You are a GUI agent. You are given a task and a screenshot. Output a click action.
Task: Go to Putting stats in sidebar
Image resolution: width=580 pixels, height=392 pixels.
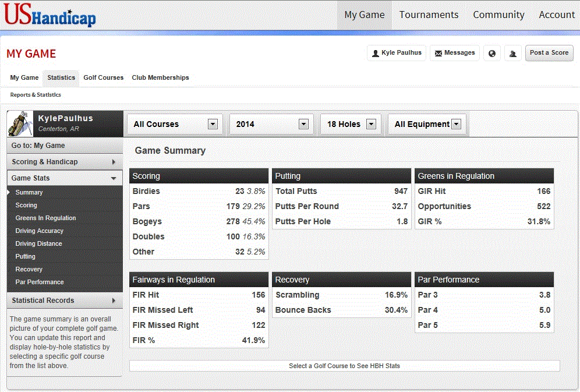(x=26, y=256)
